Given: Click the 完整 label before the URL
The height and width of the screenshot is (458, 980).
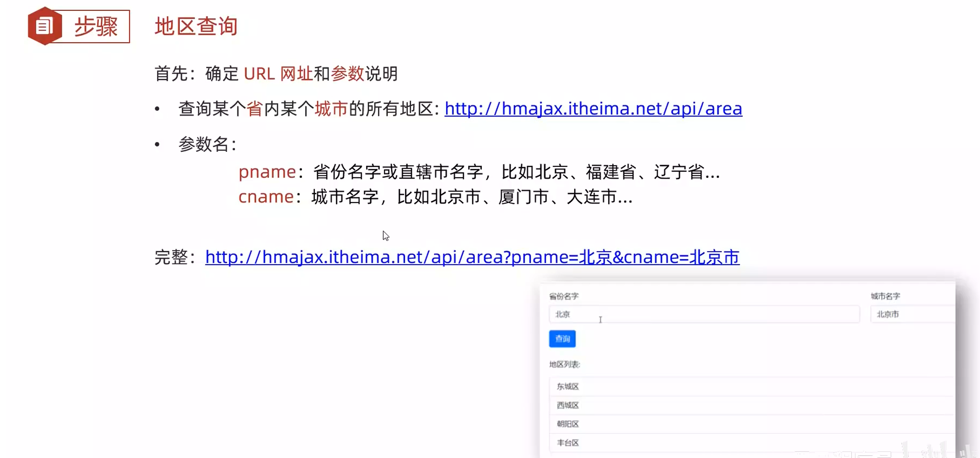Looking at the screenshot, I should click(175, 257).
